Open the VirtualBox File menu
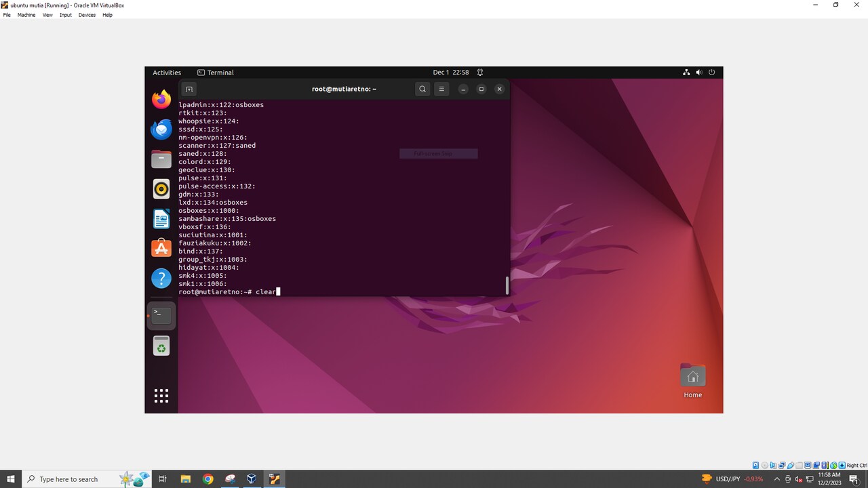 (x=7, y=15)
